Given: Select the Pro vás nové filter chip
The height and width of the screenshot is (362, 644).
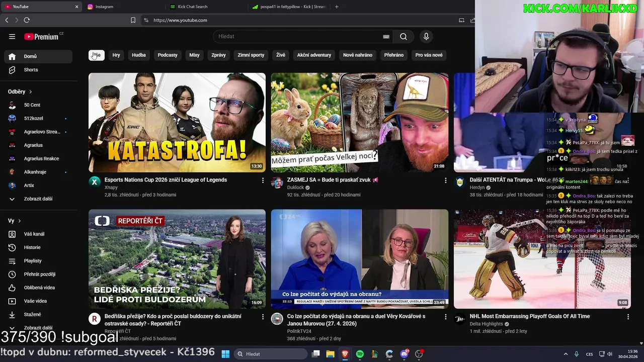Looking at the screenshot, I should (x=429, y=55).
